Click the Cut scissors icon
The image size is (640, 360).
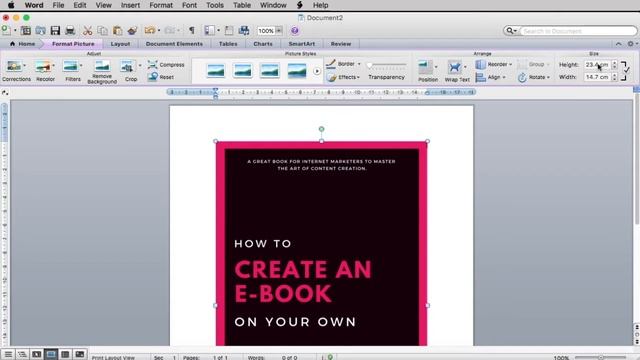(x=87, y=30)
